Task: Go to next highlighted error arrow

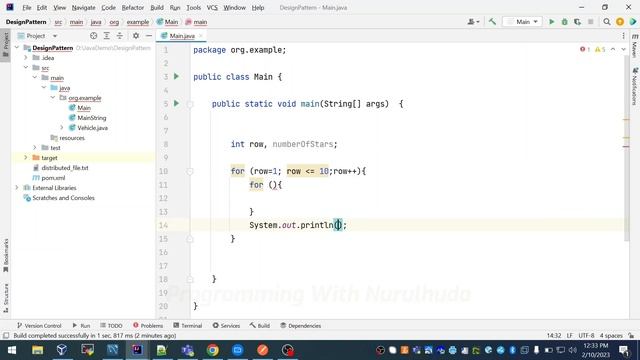Action: pyautogui.click(x=623, y=49)
